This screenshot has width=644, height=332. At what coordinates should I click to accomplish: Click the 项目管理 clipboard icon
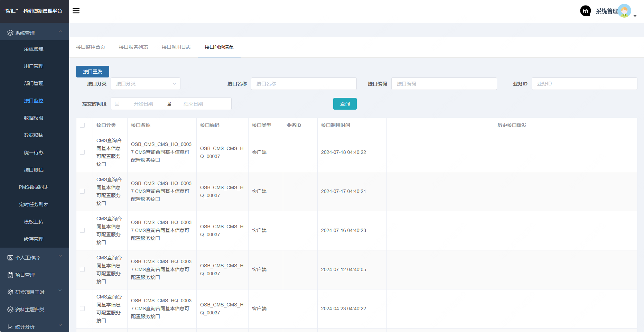pos(10,275)
